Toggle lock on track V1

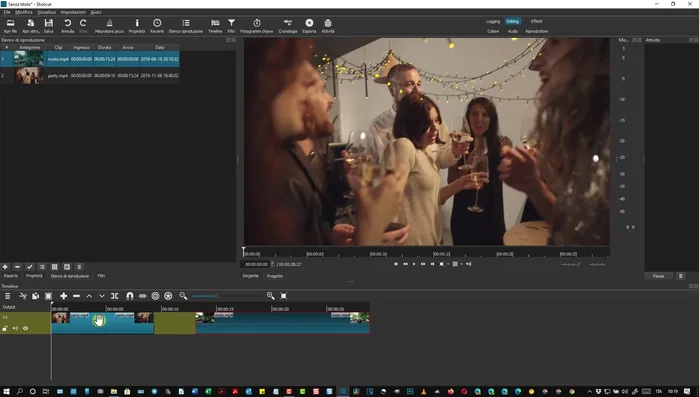(5, 328)
